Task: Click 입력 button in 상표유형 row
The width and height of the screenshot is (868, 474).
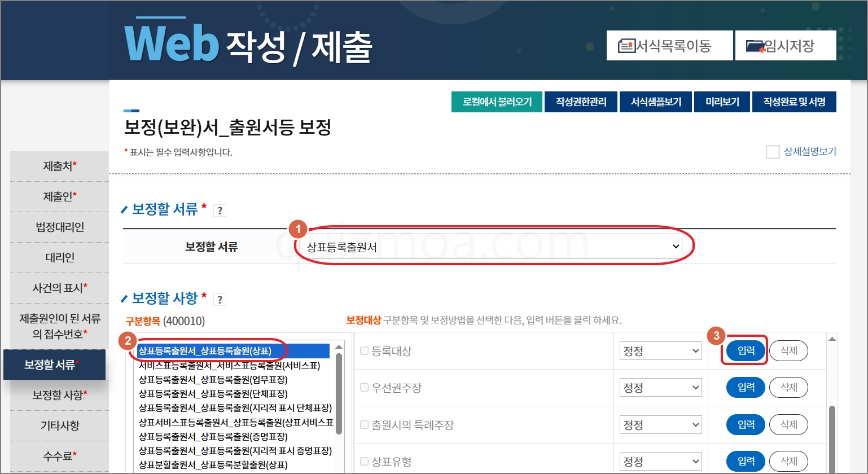Action: [746, 461]
